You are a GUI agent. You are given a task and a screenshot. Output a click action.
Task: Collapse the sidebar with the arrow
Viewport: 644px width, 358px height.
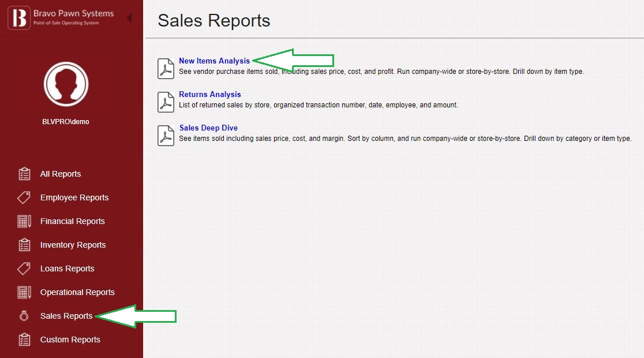click(129, 18)
